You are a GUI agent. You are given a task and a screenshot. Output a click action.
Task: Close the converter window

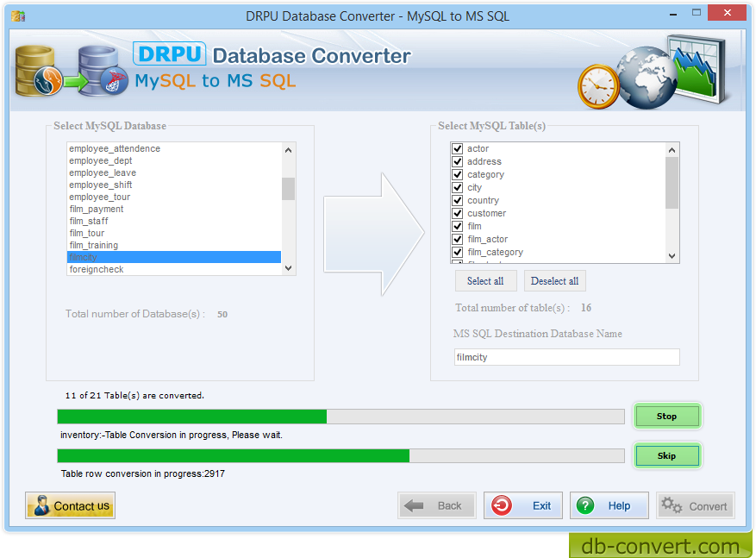pos(727,13)
